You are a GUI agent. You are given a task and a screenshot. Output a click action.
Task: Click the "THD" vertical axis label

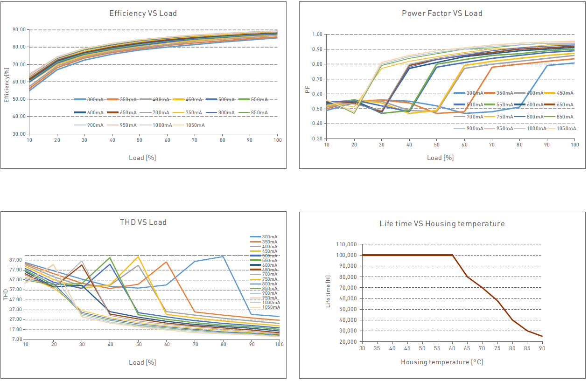click(x=6, y=294)
